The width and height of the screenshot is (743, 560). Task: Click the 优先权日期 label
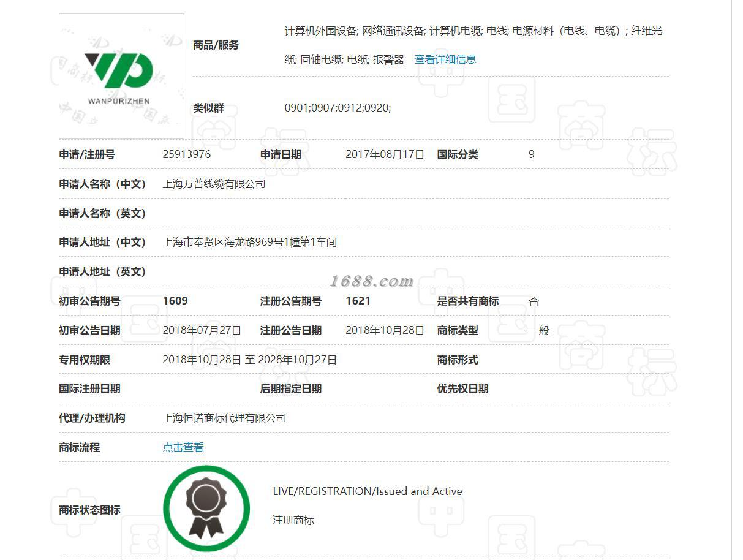point(462,388)
